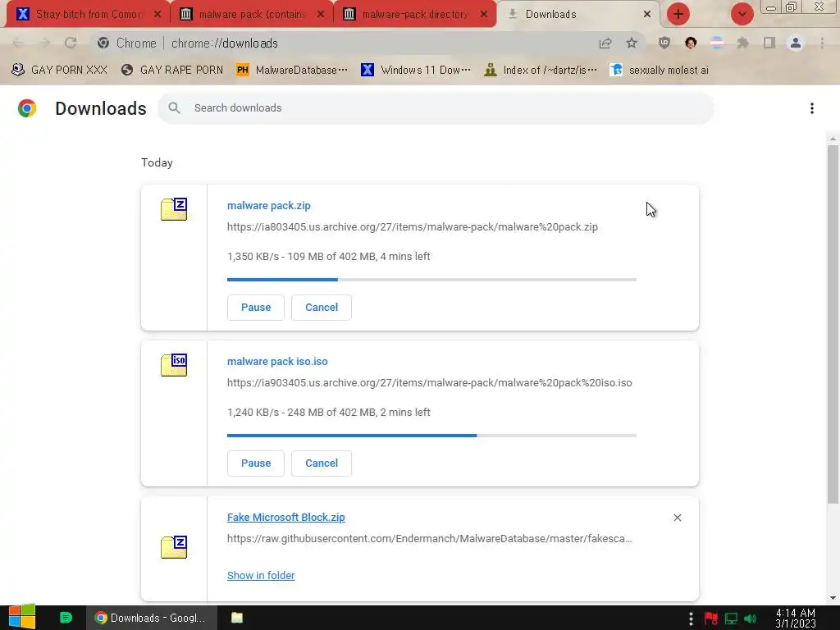Switch to the 'malware pack (contains' tab
This screenshot has width=840, height=630.
(253, 15)
